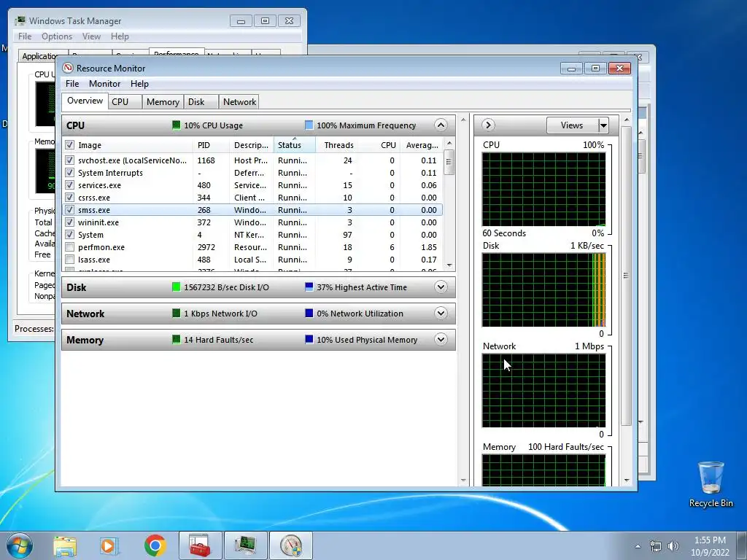Check the perfmon.exe checkbox
The width and height of the screenshot is (747, 560).
(x=69, y=247)
